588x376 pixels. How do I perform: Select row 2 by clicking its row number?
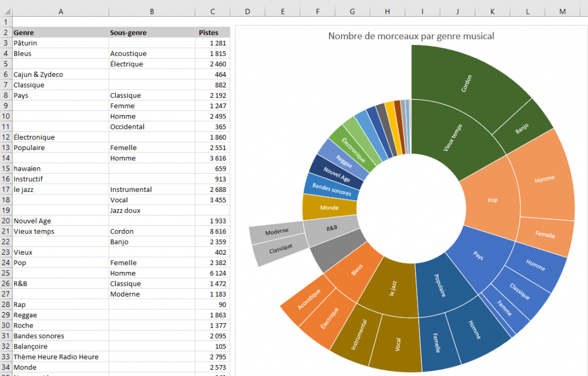click(7, 32)
